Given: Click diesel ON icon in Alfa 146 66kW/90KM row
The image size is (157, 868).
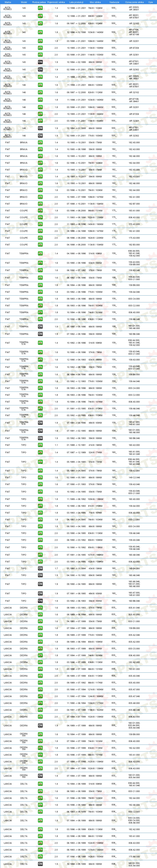Looking at the screenshot, I should tap(40, 128).
